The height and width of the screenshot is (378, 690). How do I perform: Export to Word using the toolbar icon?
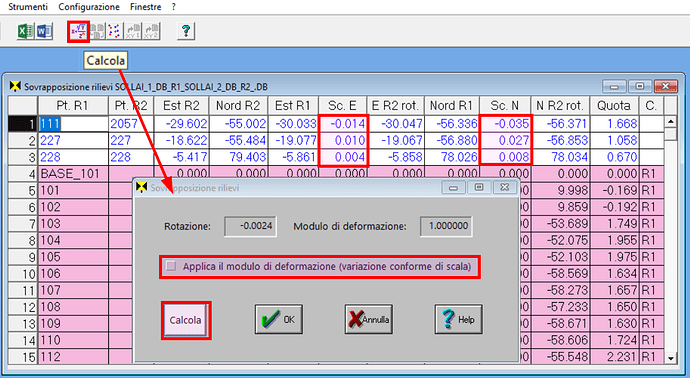[44, 31]
